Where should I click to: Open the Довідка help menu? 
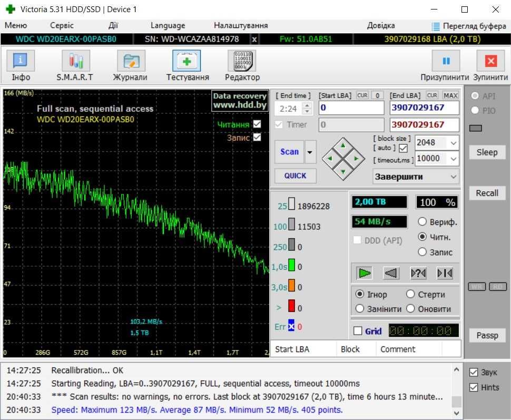coord(381,25)
